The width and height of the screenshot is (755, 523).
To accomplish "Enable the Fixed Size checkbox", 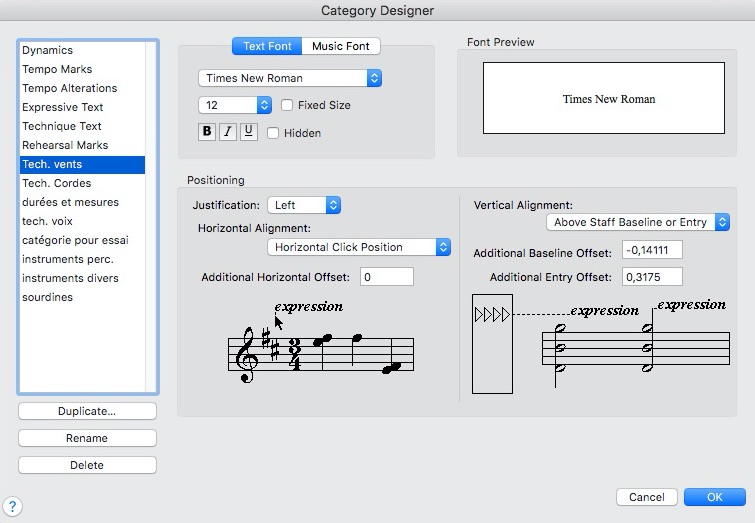I will (x=287, y=105).
